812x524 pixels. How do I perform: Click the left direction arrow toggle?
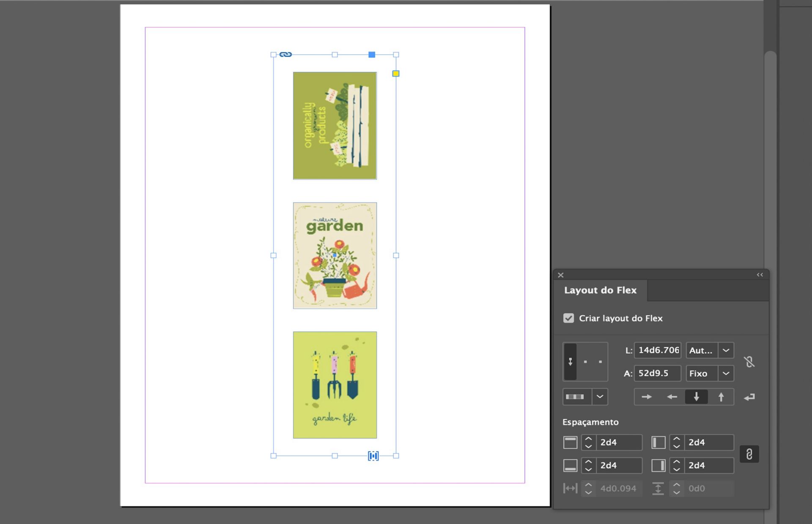(672, 397)
